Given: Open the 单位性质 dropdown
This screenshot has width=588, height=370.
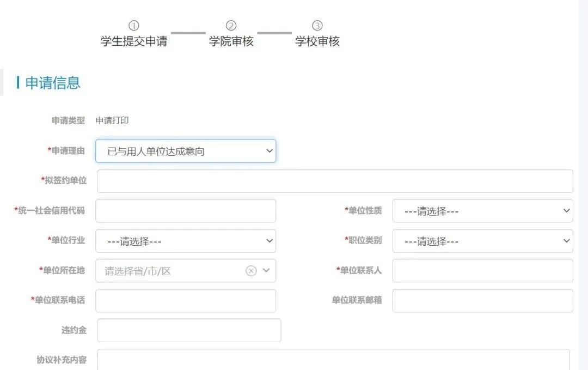Looking at the screenshot, I should click(x=482, y=211).
